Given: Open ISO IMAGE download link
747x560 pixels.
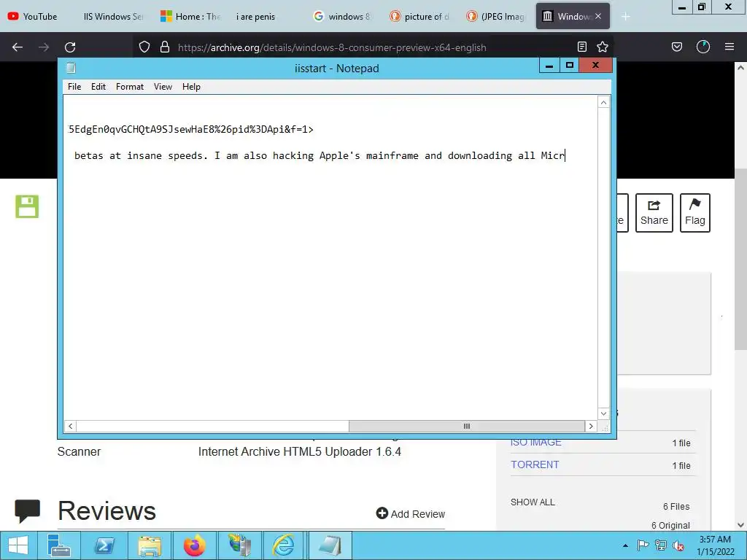Looking at the screenshot, I should 536,443.
